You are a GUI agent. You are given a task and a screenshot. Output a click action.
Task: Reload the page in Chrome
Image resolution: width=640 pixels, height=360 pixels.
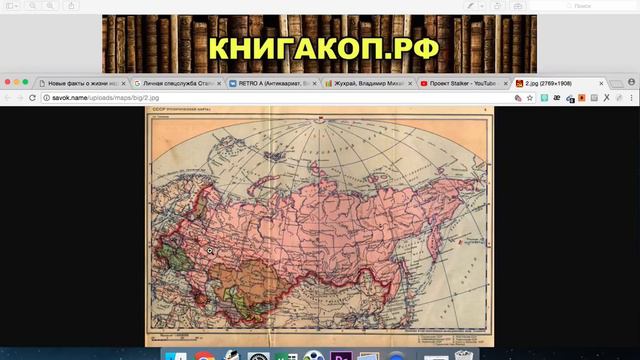(x=33, y=98)
